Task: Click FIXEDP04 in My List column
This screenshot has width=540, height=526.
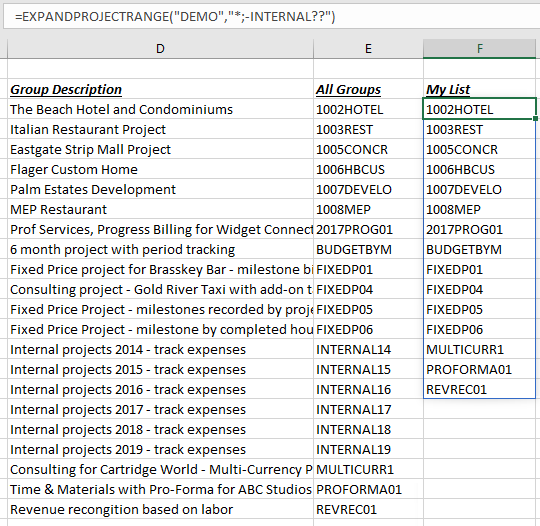Action: 479,289
